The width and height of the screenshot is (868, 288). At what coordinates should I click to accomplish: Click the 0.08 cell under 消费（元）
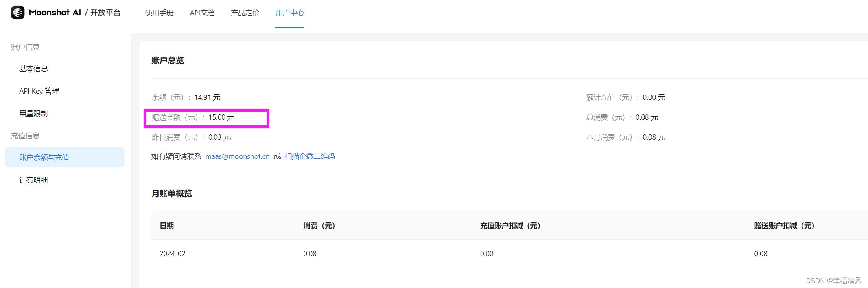click(x=310, y=254)
